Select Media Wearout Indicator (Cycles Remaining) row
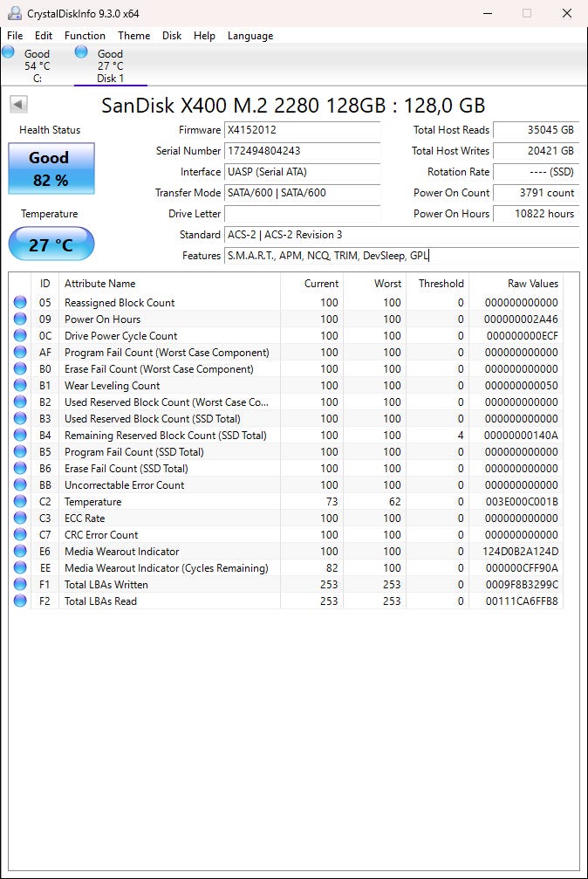The height and width of the screenshot is (879, 588). [286, 568]
